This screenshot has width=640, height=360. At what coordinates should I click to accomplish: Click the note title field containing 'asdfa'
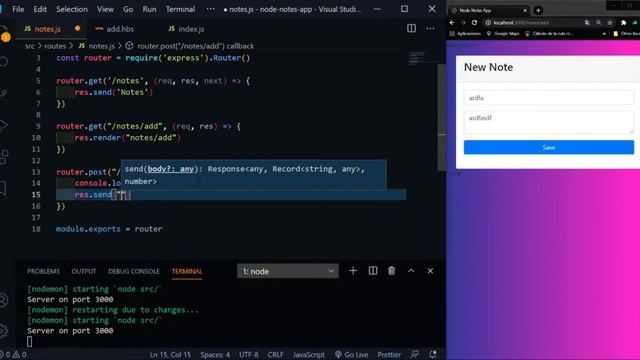549,98
